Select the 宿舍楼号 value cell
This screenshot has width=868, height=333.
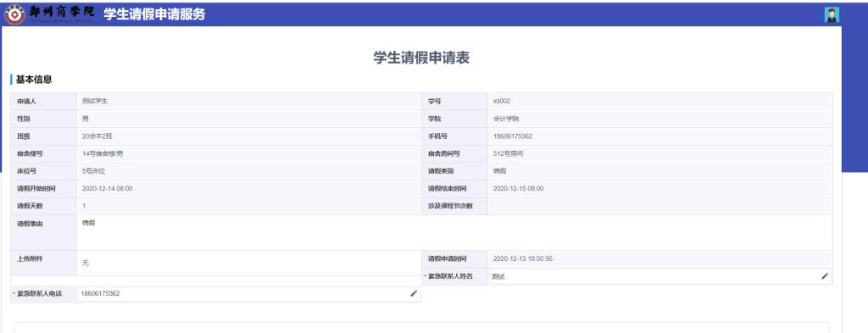pos(249,153)
